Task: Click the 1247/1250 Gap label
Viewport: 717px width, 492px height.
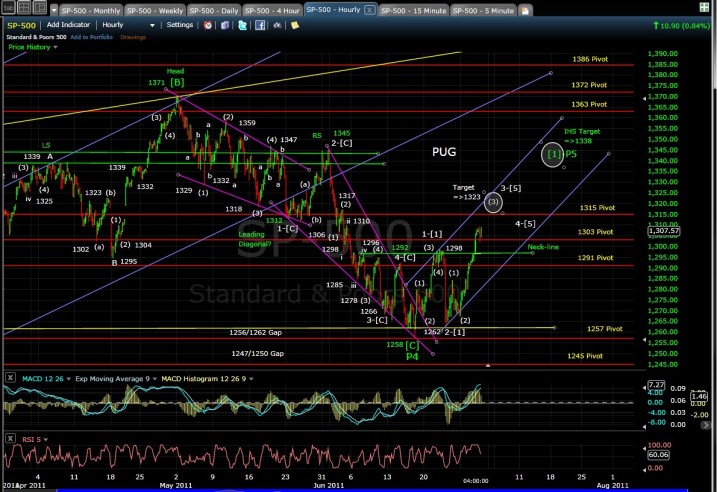Action: [x=257, y=353]
